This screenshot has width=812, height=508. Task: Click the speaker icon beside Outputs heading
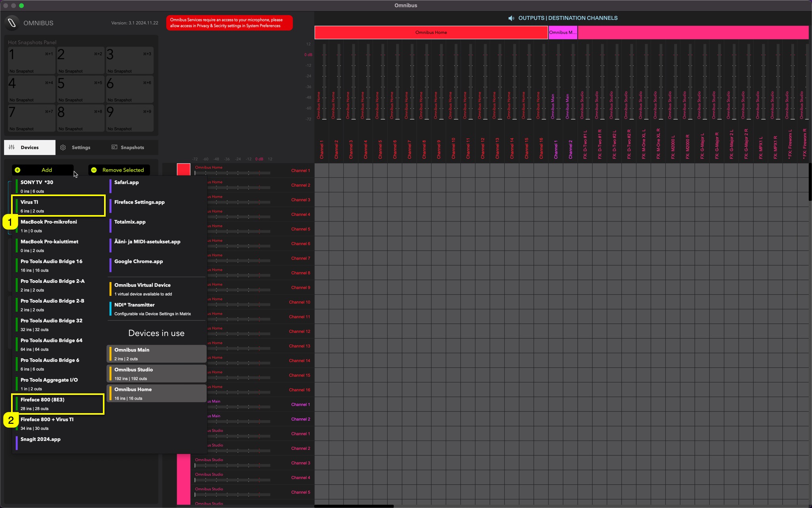(511, 18)
